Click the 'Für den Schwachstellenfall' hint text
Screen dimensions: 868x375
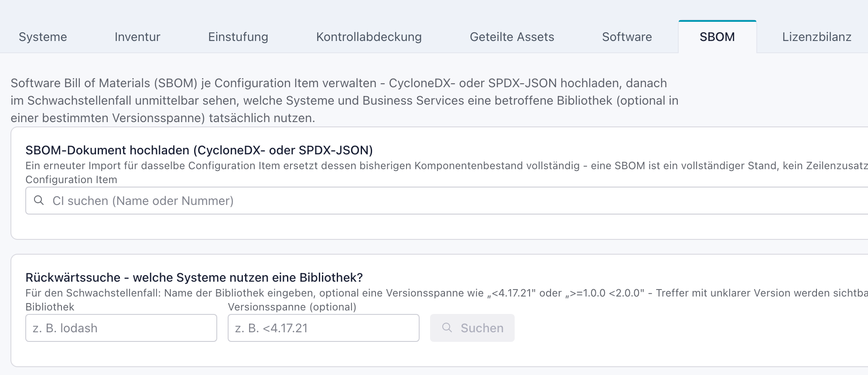pos(447,293)
